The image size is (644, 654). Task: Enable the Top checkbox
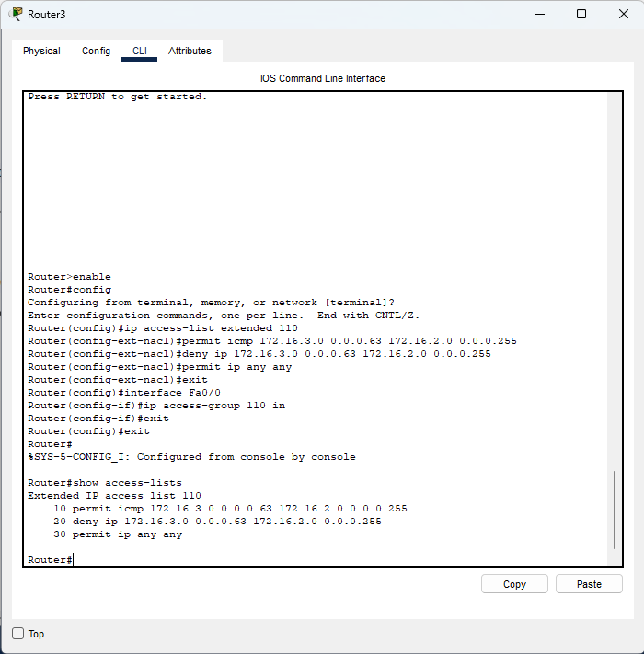[x=17, y=634]
